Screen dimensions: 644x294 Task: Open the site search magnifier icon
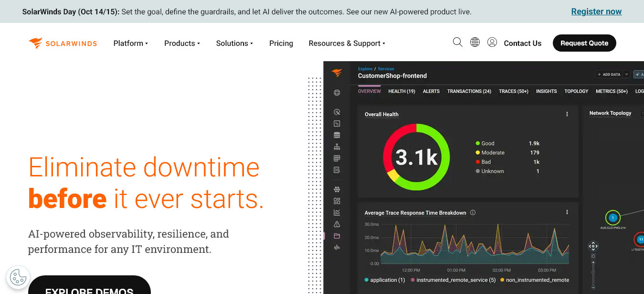tap(457, 42)
